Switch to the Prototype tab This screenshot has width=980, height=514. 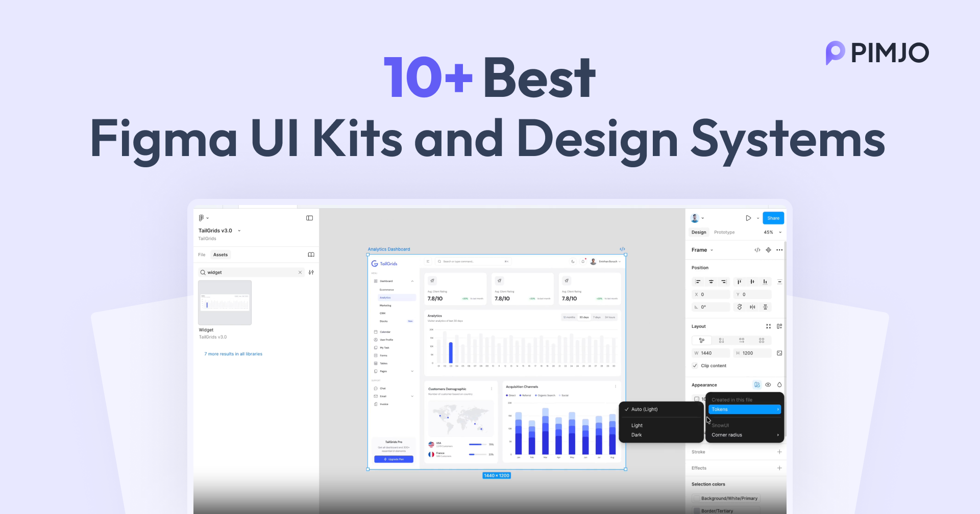click(x=724, y=232)
